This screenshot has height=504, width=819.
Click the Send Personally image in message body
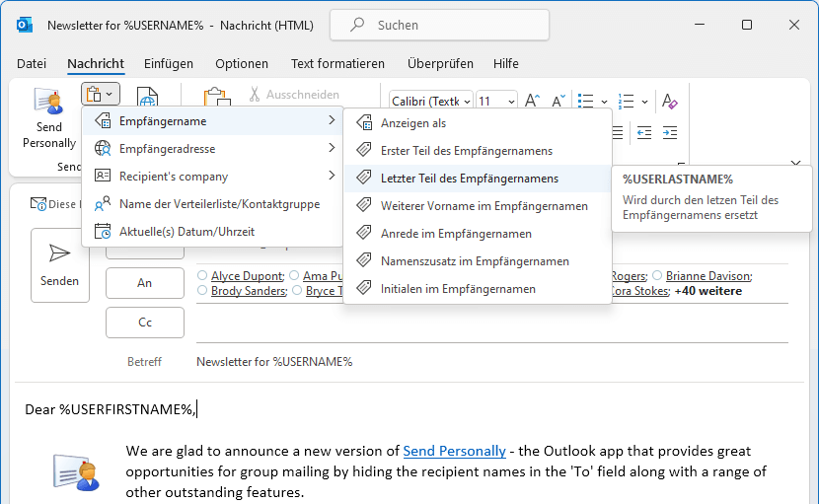point(76,471)
